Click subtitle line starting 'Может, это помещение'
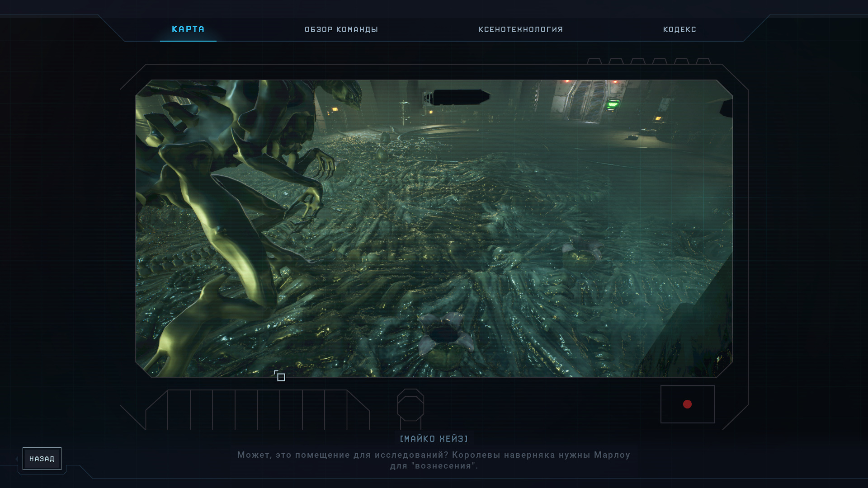Viewport: 868px width, 488px height. click(434, 455)
